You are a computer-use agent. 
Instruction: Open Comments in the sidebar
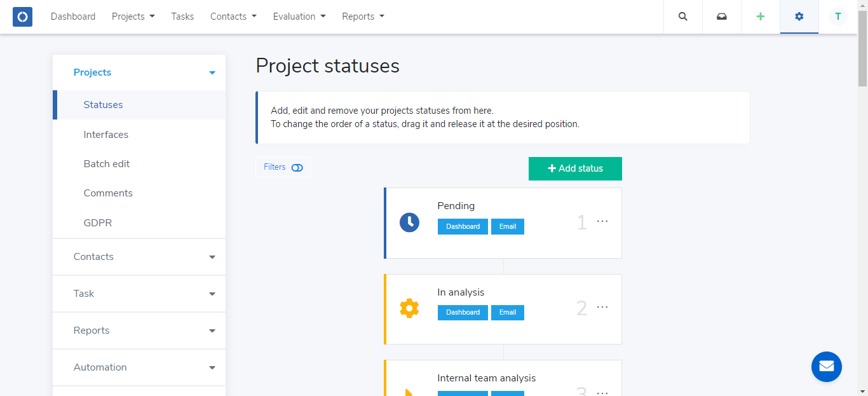[x=139, y=193]
